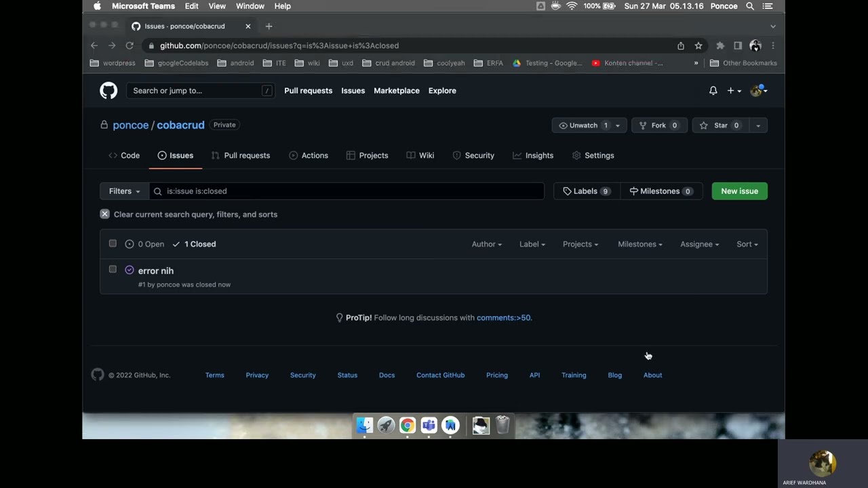Image resolution: width=868 pixels, height=488 pixels.
Task: Expand the Filters dropdown
Action: [124, 191]
